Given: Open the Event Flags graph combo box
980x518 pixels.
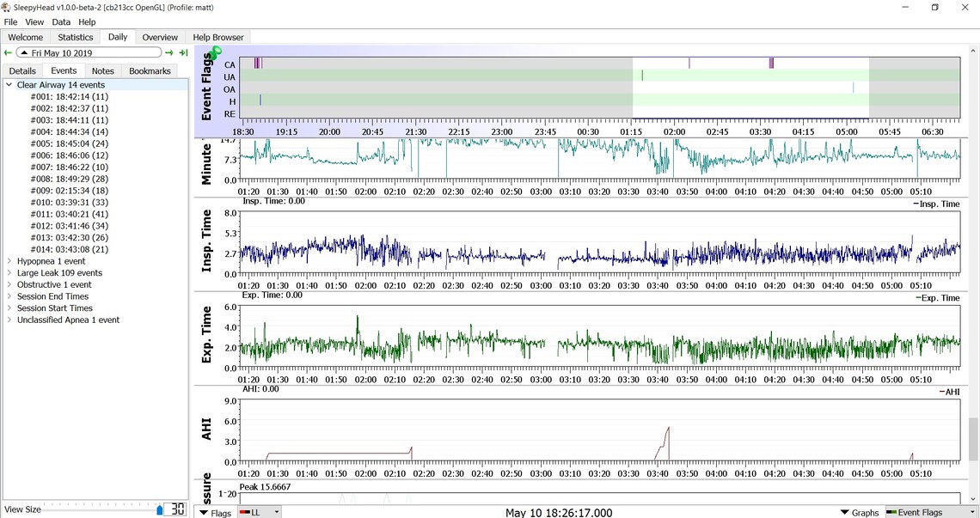Looking at the screenshot, I should point(931,512).
